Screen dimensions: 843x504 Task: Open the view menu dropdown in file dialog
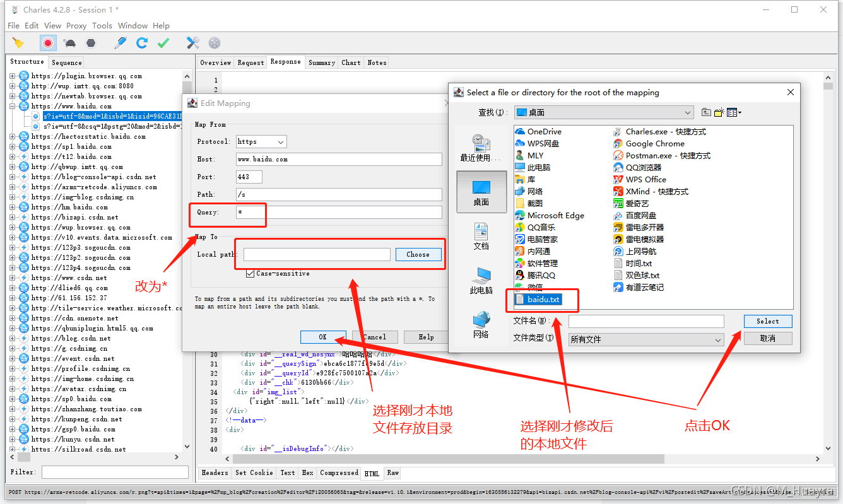[734, 112]
